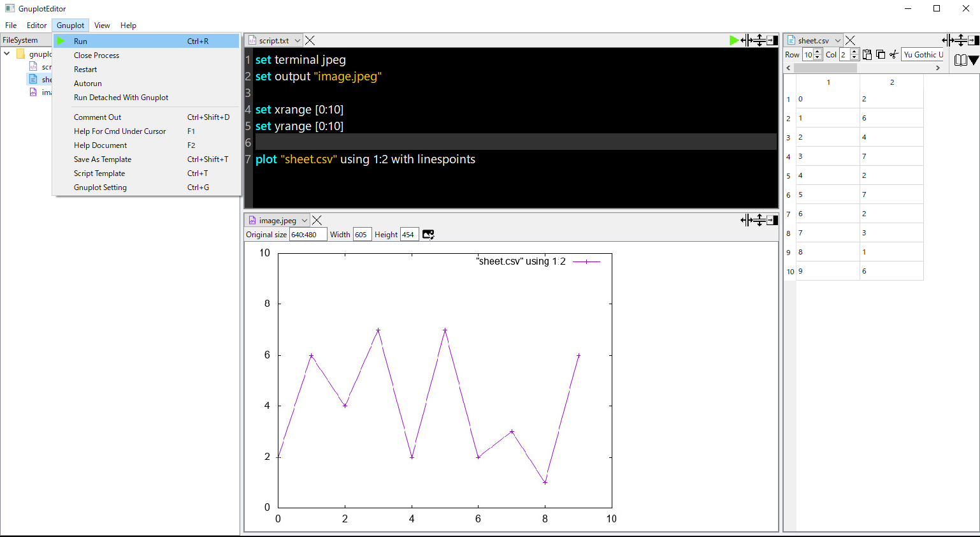Screen dimensions: 980x537
Task: Choose Save As Template
Action: [x=146, y=159]
